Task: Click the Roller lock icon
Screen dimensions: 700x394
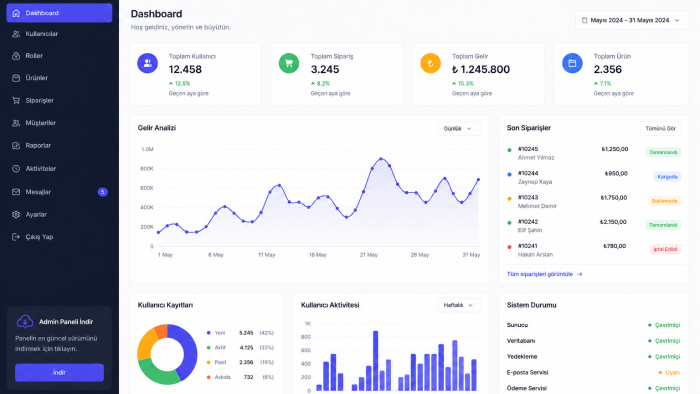Action: click(16, 56)
